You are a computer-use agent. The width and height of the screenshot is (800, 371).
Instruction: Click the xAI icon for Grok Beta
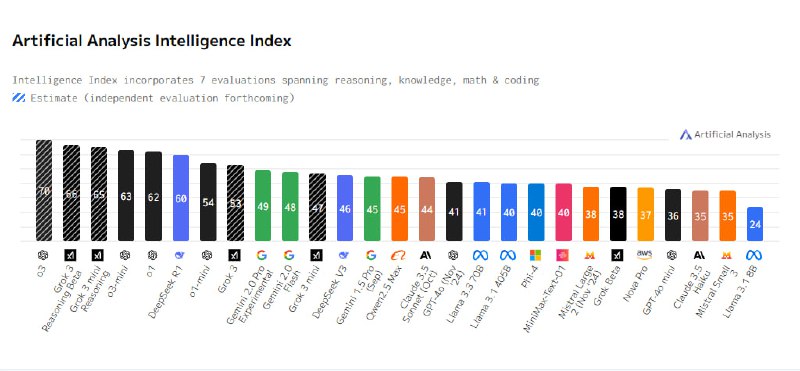617,255
